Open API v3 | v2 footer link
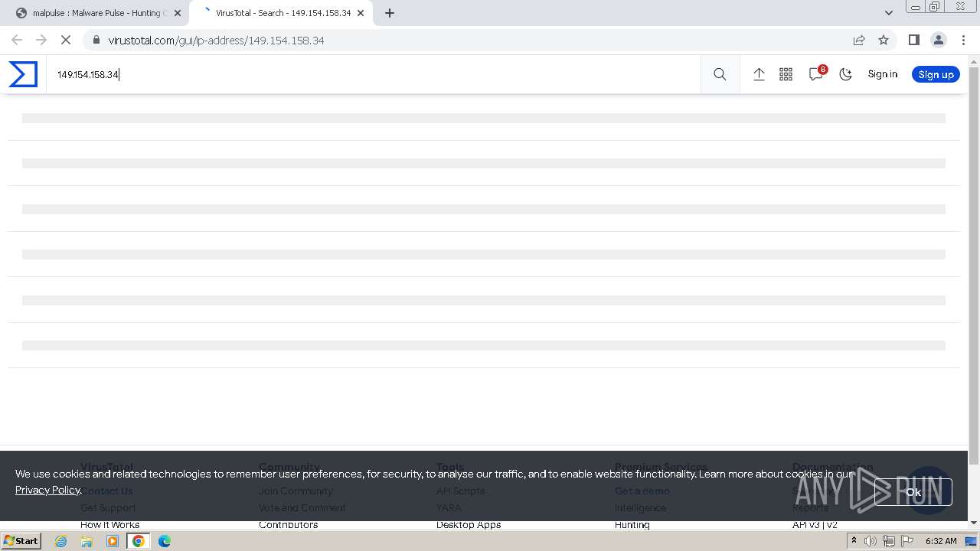 click(x=815, y=525)
